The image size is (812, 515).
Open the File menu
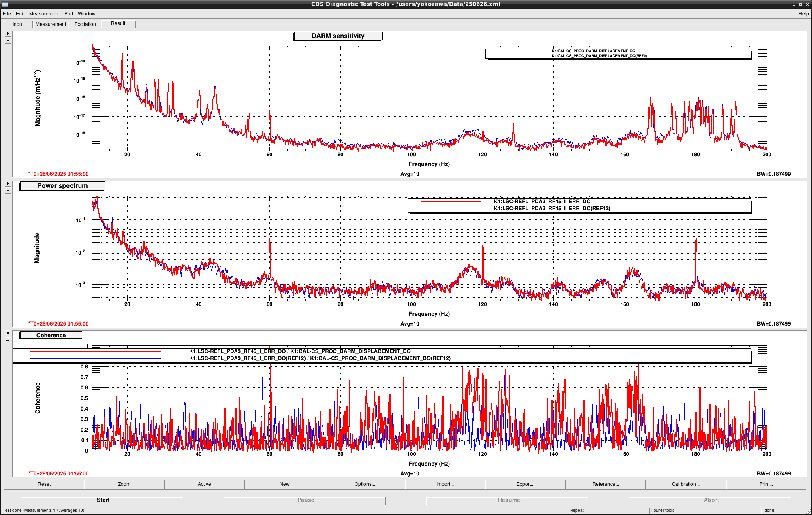tap(6, 14)
